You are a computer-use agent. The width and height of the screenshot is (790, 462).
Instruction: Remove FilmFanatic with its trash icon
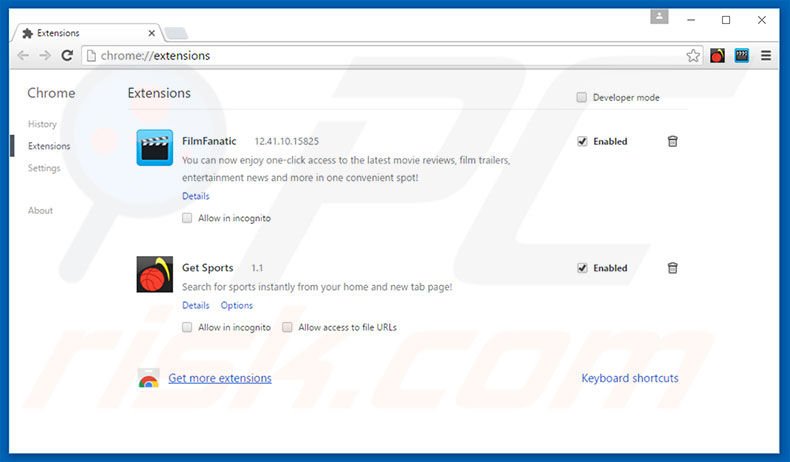[673, 141]
